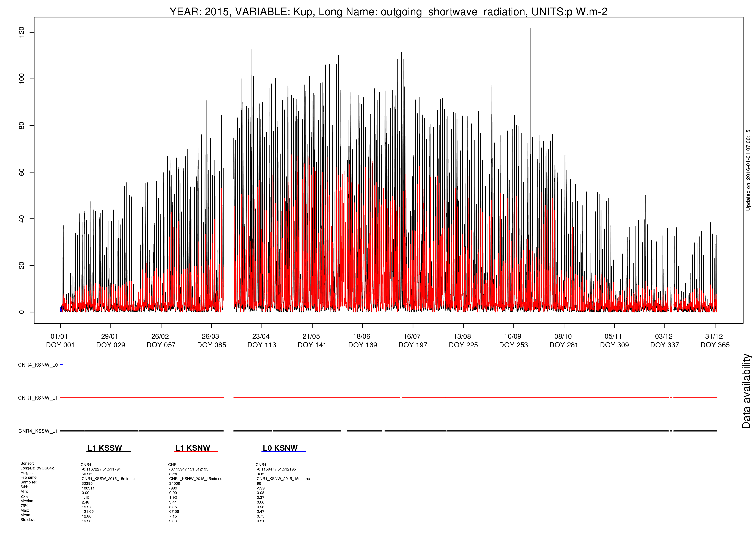Click the 'Long/Lat (WGS84):' row label
Image resolution: width=756 pixels, height=535 pixels.
(37, 468)
